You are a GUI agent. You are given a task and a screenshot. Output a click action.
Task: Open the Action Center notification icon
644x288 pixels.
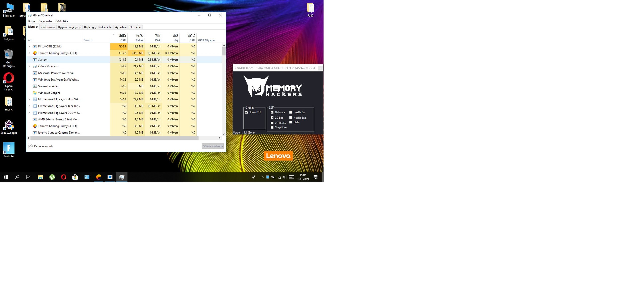coord(316,177)
